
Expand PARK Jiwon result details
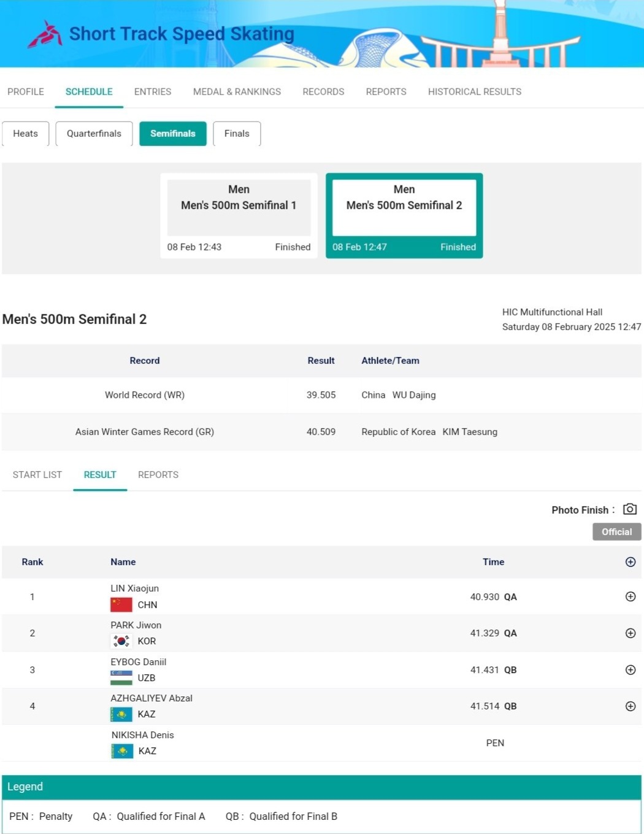[x=630, y=633]
